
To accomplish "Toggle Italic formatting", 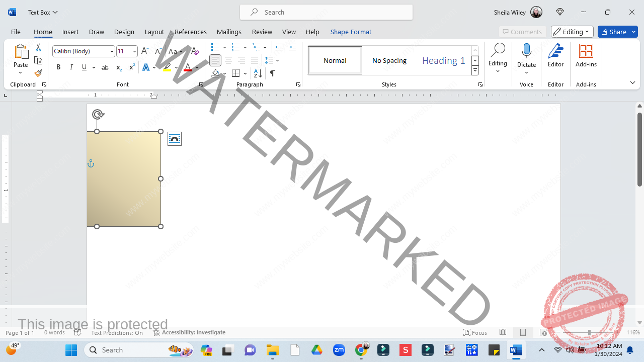I will [71, 67].
